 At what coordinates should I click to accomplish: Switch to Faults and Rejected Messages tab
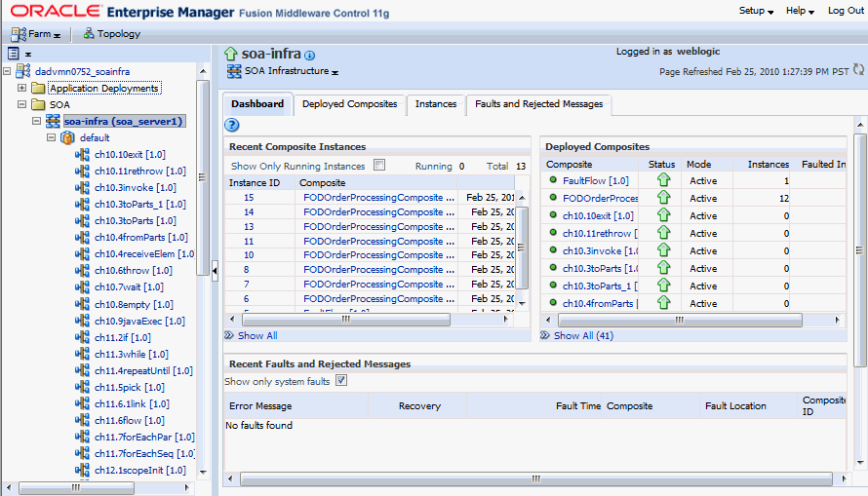click(538, 104)
